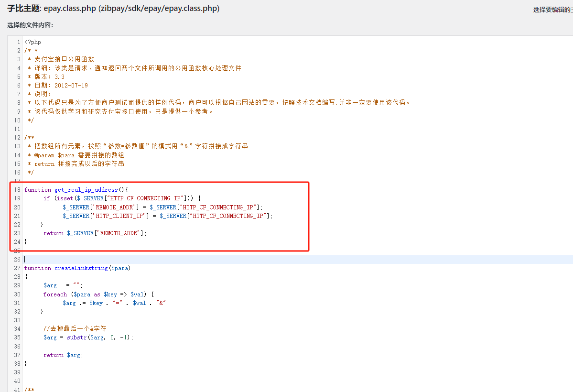Screen dimensions: 573x392
Task: Click the //去掉最后一个&字符 comment
Action: pyautogui.click(x=75, y=329)
